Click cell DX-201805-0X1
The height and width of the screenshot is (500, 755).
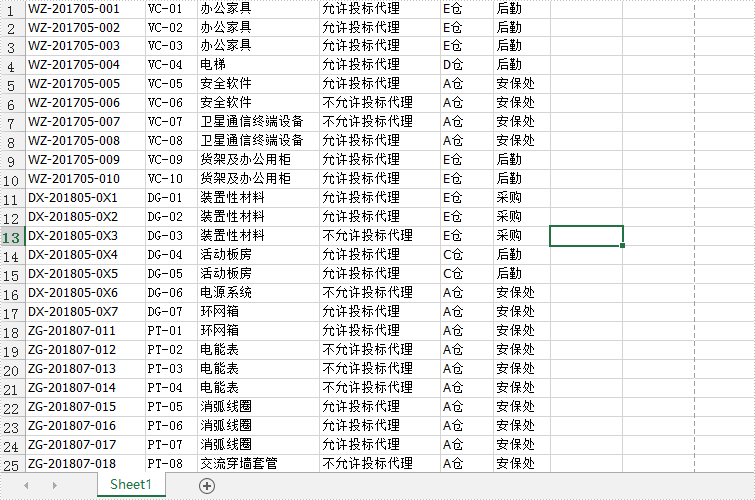[x=85, y=197]
